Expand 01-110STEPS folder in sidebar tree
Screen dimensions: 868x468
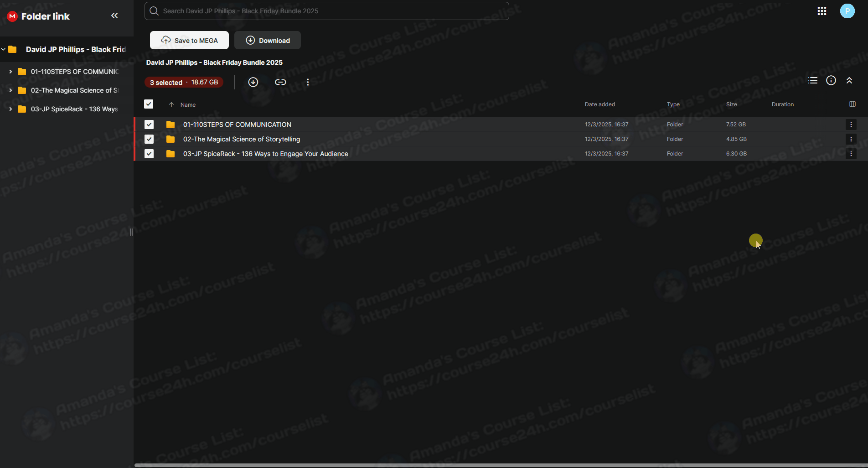[x=10, y=72]
